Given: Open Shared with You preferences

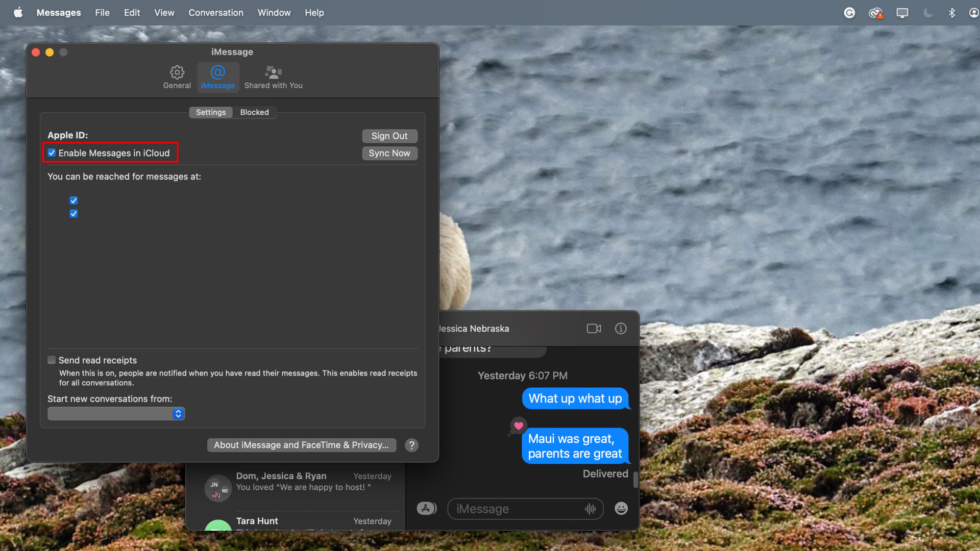Looking at the screenshot, I should coord(273,77).
